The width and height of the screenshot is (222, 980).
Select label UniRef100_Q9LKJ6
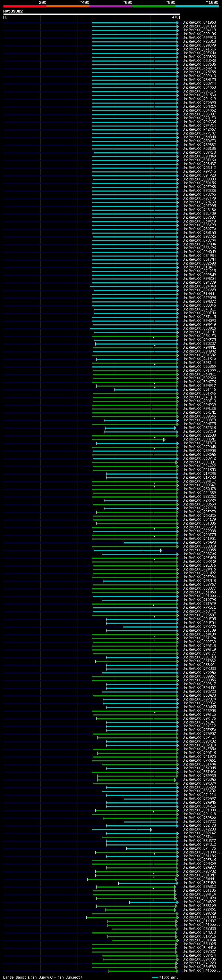coord(199,91)
